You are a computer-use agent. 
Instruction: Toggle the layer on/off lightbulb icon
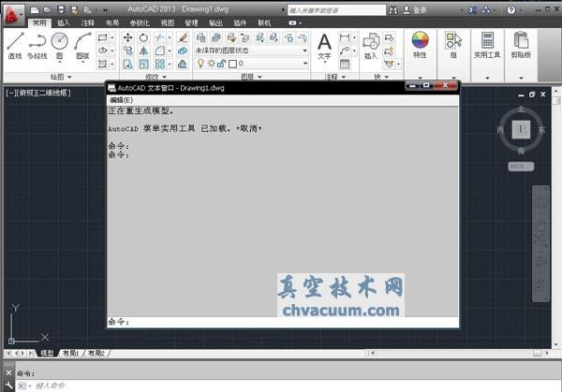[199, 64]
